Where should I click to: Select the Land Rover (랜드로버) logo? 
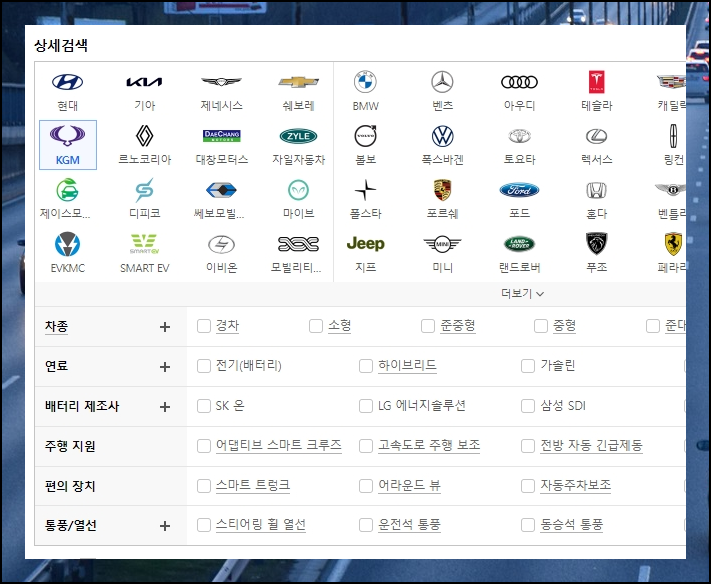(x=519, y=244)
